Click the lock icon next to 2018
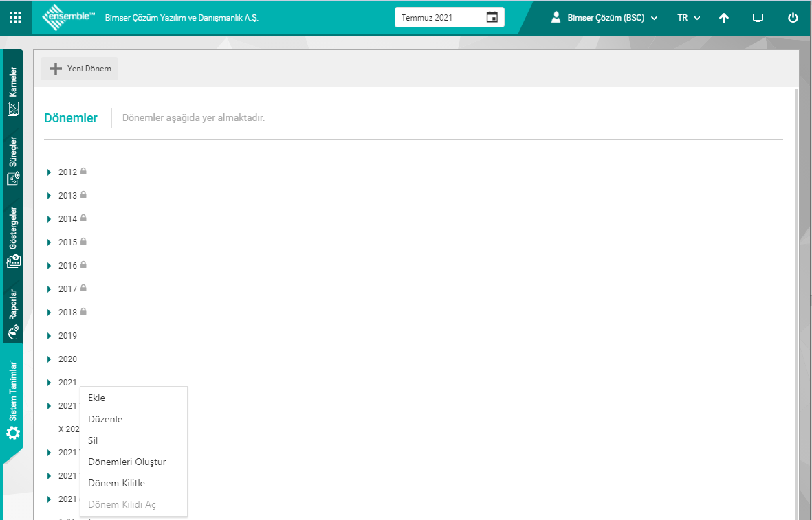Viewport: 812px width, 520px height. pos(83,311)
